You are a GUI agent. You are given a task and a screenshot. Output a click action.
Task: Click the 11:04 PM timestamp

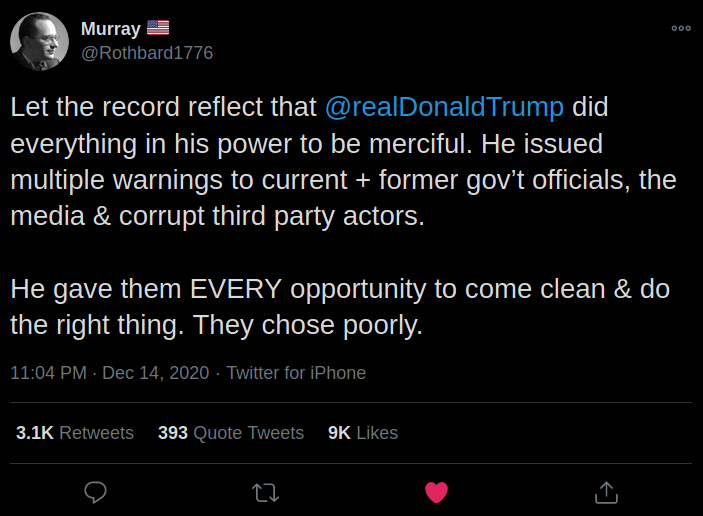(48, 373)
